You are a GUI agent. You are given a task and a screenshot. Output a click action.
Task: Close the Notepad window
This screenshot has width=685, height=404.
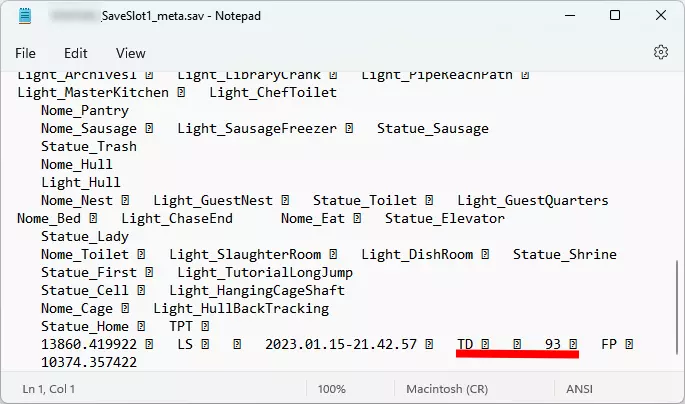(660, 16)
